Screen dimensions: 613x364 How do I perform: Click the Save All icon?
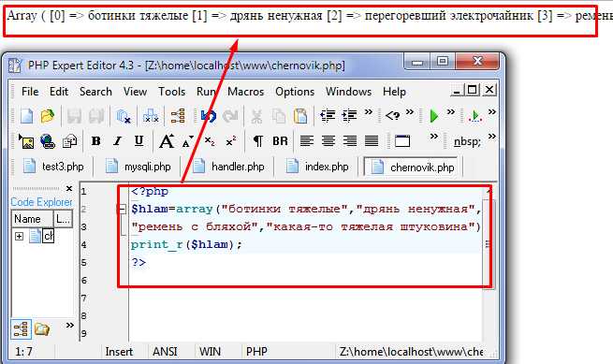click(x=96, y=116)
